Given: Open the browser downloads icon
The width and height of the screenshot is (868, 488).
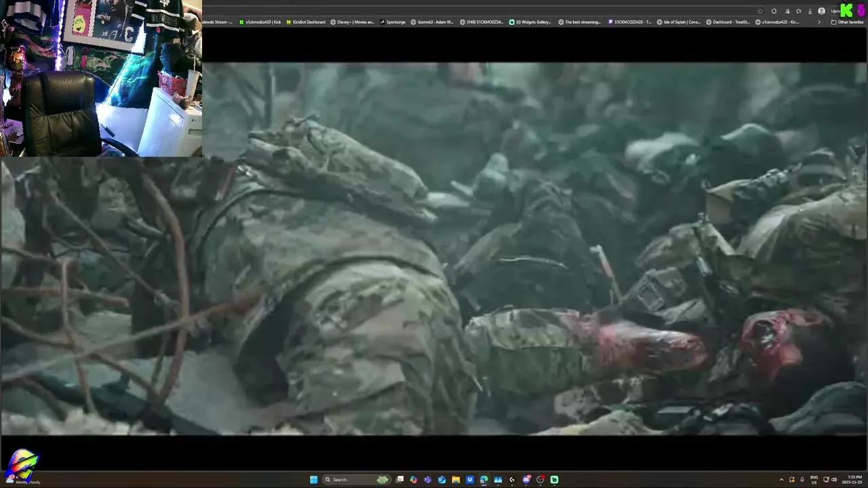Looking at the screenshot, I should tap(810, 11).
